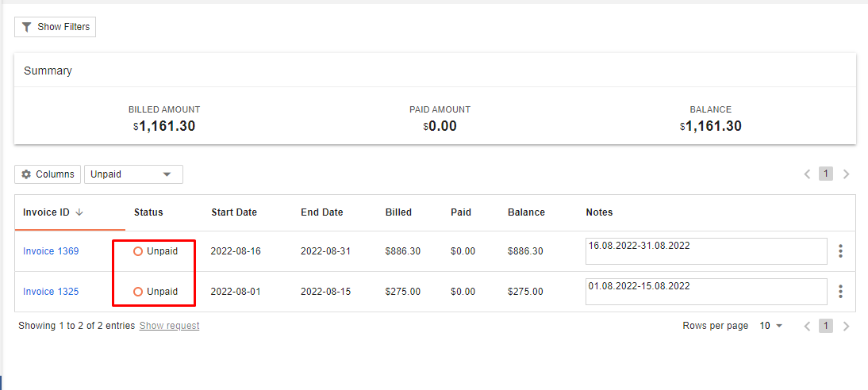The height and width of the screenshot is (390, 868).
Task: Click the Columns gear icon
Action: tap(26, 174)
